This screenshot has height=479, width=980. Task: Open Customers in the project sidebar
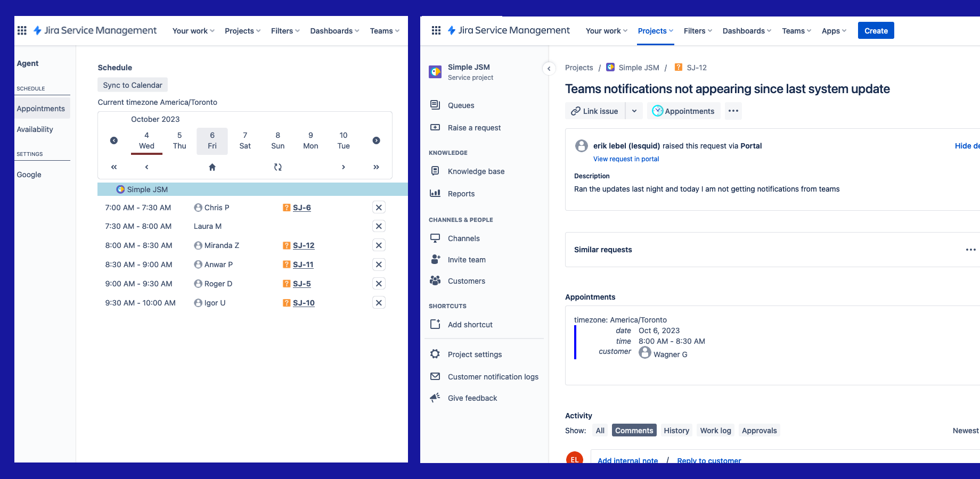[467, 281]
